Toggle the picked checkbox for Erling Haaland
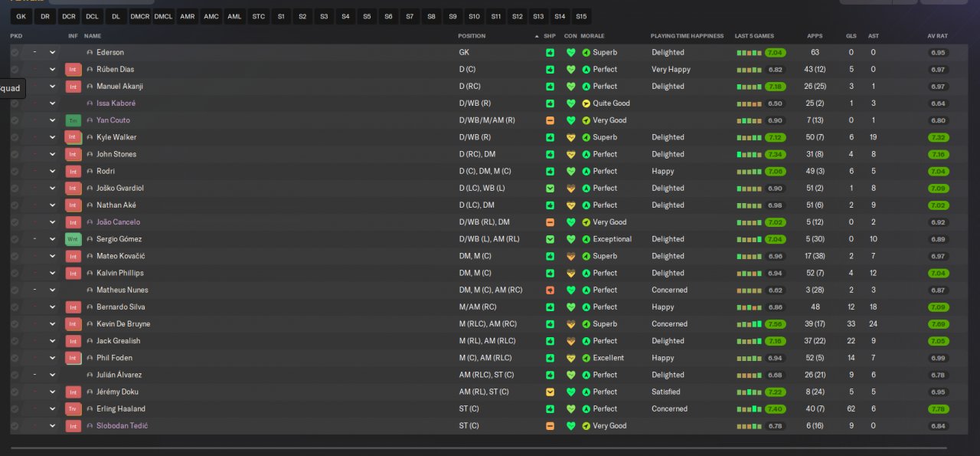The width and height of the screenshot is (980, 456). (15, 408)
